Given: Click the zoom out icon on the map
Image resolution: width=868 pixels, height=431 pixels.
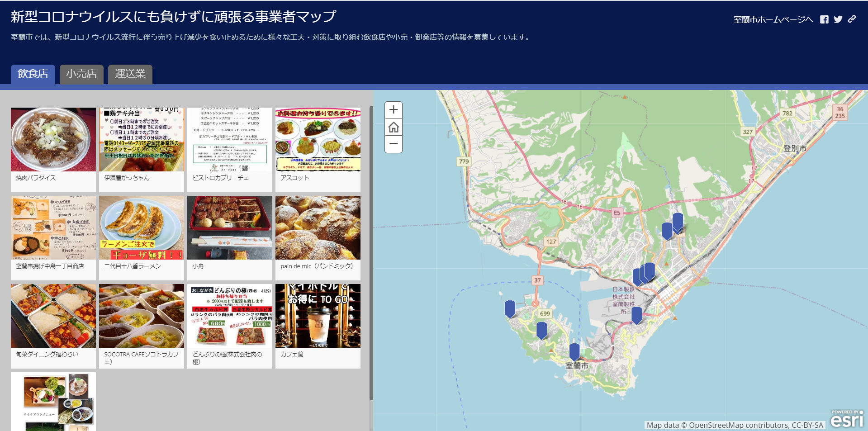Looking at the screenshot, I should [x=393, y=144].
